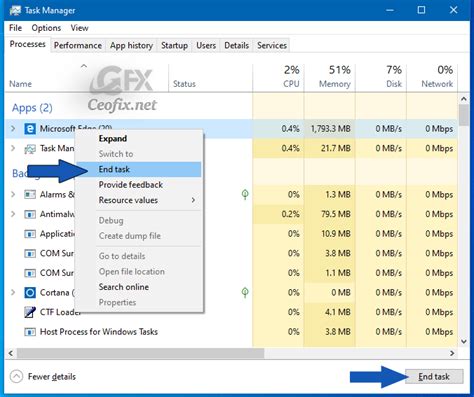Switch to the Performance tab
Image resolution: width=474 pixels, height=397 pixels.
pyautogui.click(x=78, y=45)
